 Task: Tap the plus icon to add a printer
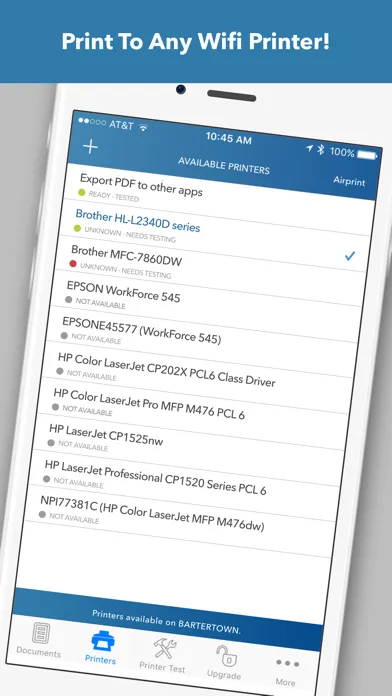[x=90, y=146]
